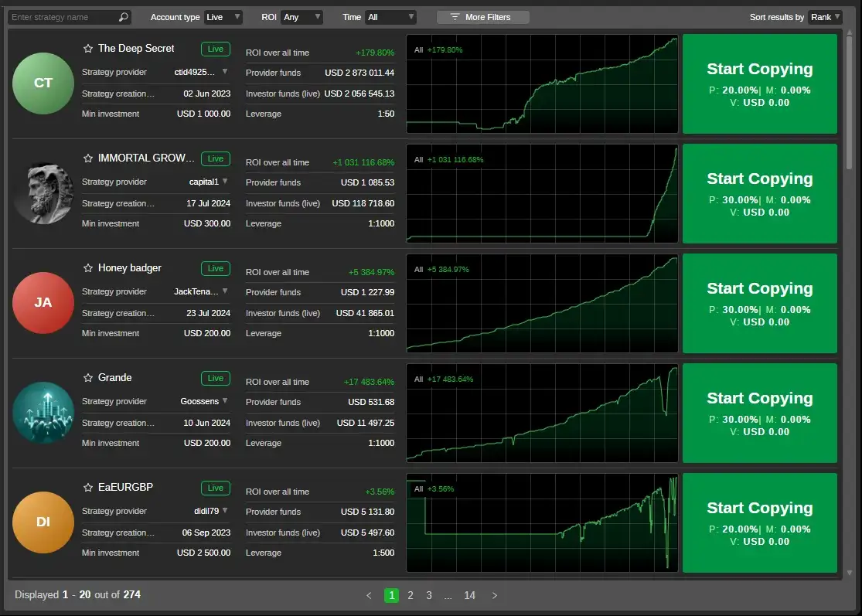862x616 pixels.
Task: Click the search magnifier icon
Action: pyautogui.click(x=123, y=17)
